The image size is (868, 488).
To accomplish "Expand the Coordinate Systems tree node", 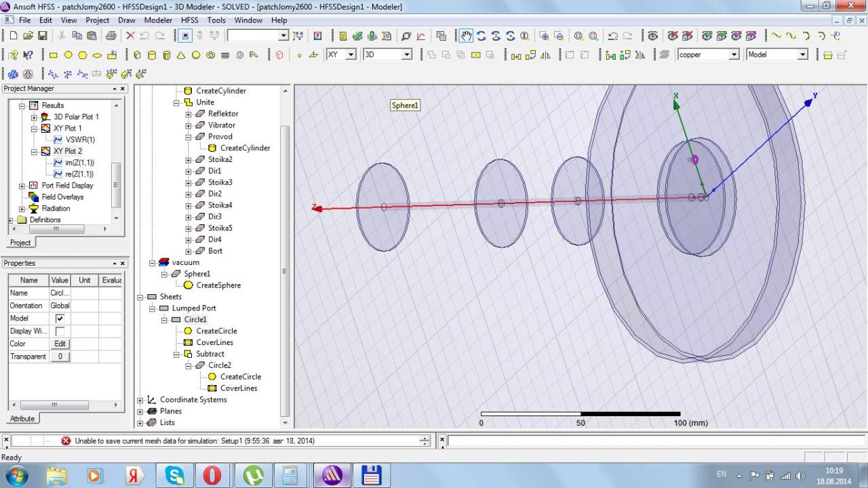I will pyautogui.click(x=140, y=400).
